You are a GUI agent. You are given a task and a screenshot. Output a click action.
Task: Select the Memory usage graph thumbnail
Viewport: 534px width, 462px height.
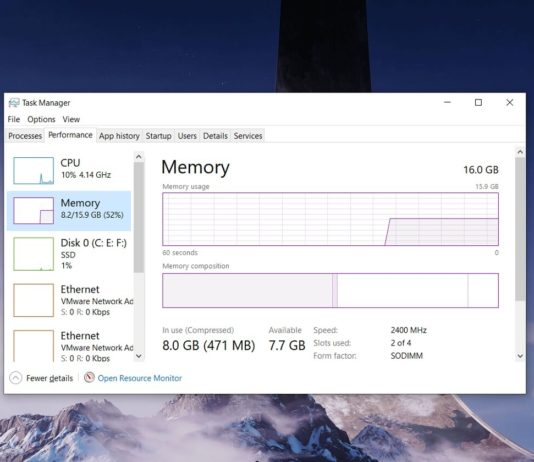[33, 210]
